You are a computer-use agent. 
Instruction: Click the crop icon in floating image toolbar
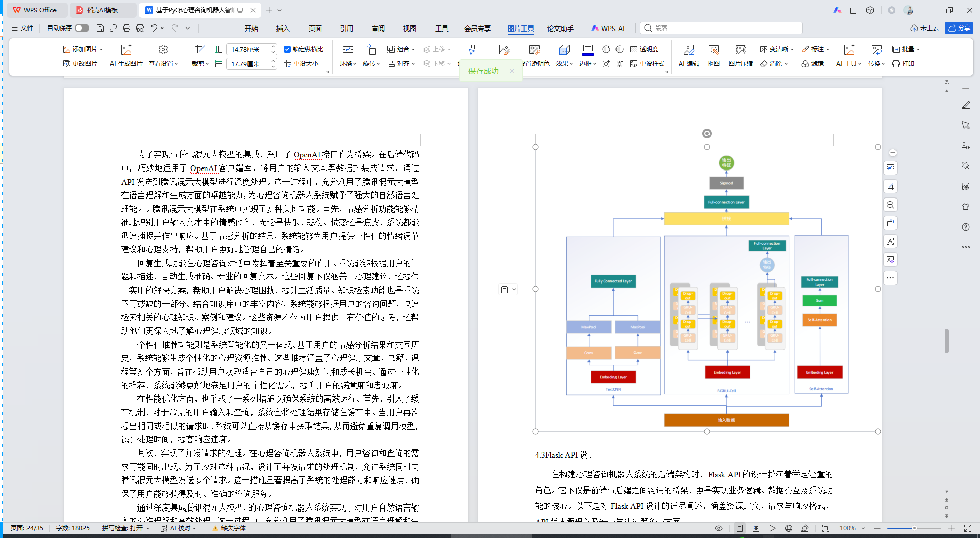[890, 186]
